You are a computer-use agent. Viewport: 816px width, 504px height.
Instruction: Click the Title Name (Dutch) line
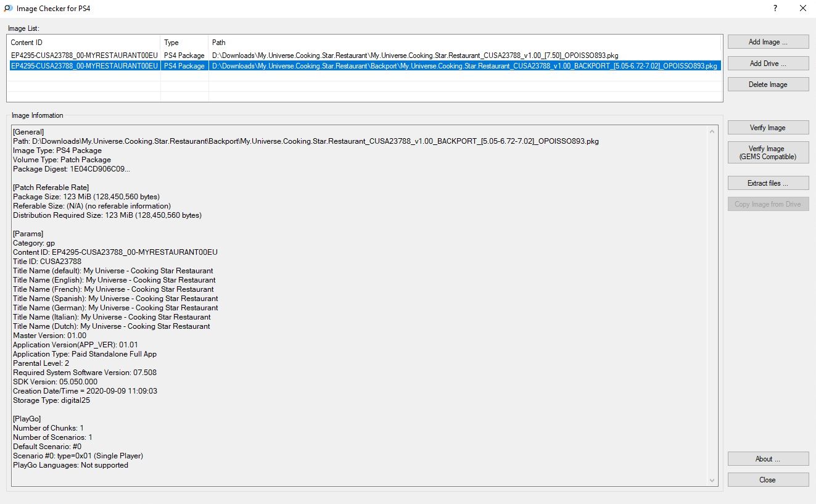(112, 326)
